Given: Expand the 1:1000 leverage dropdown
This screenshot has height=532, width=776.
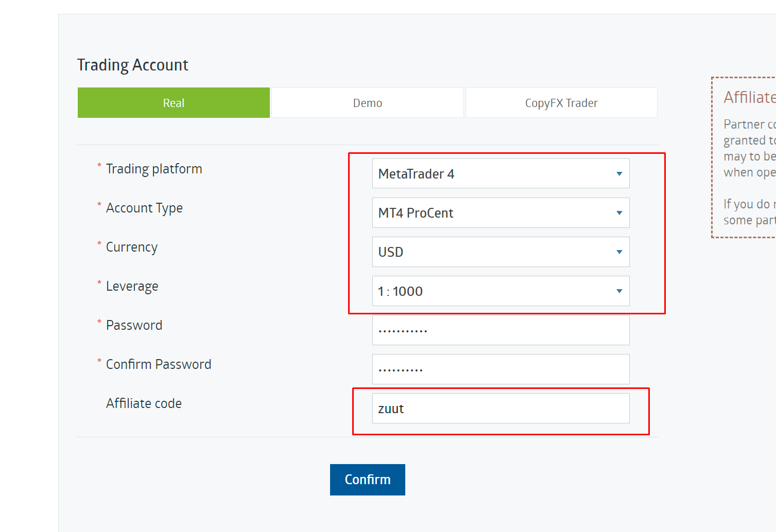Looking at the screenshot, I should coord(500,291).
